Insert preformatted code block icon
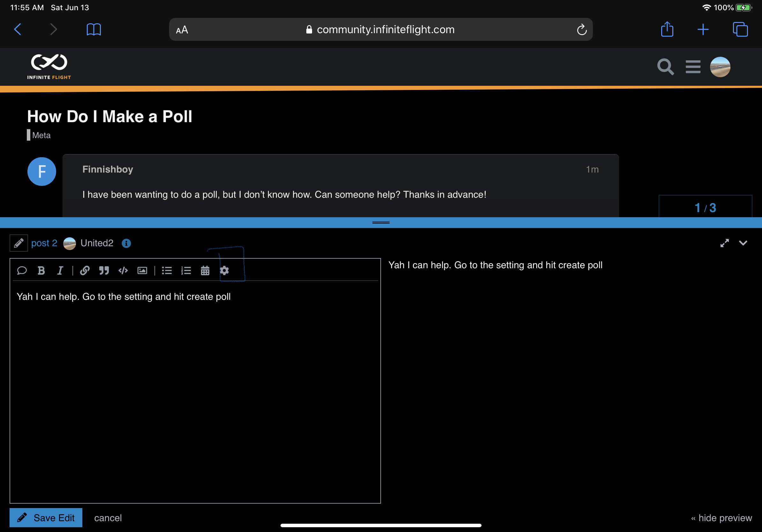 click(123, 271)
